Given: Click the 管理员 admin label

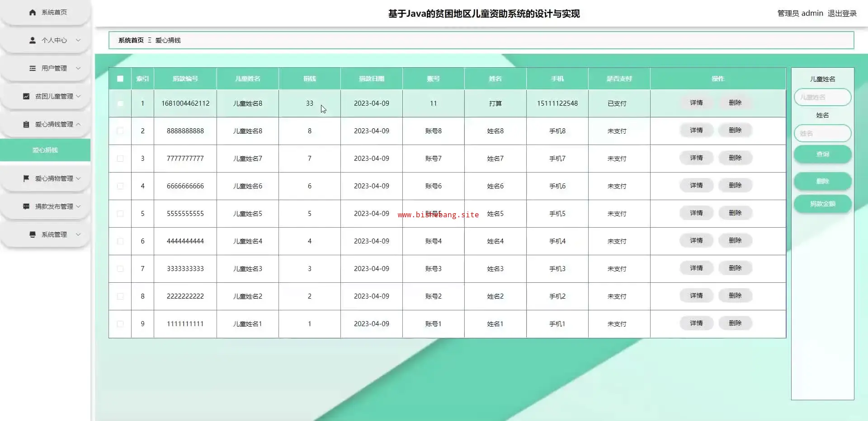Looking at the screenshot, I should [x=800, y=14].
